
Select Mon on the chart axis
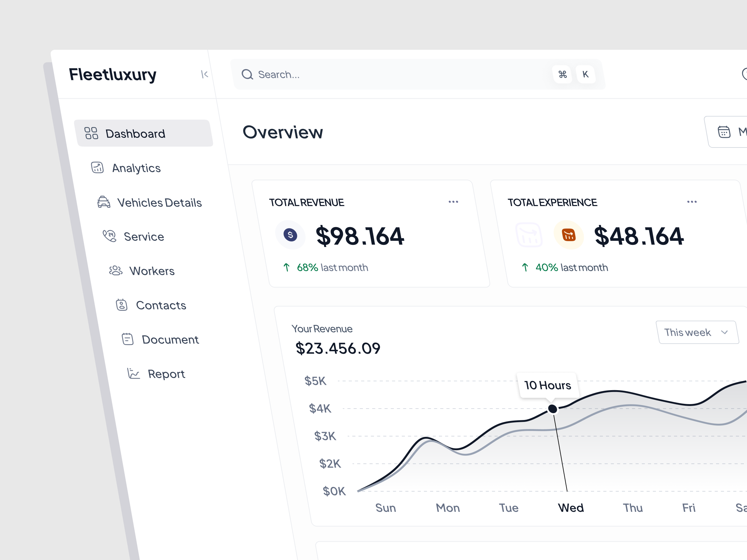(448, 508)
